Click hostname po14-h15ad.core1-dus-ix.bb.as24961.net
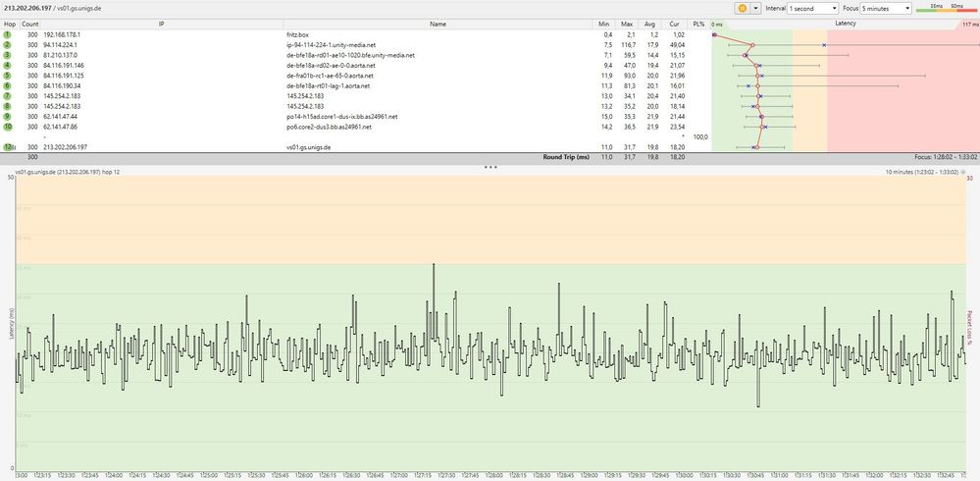This screenshot has width=980, height=481. 342,117
